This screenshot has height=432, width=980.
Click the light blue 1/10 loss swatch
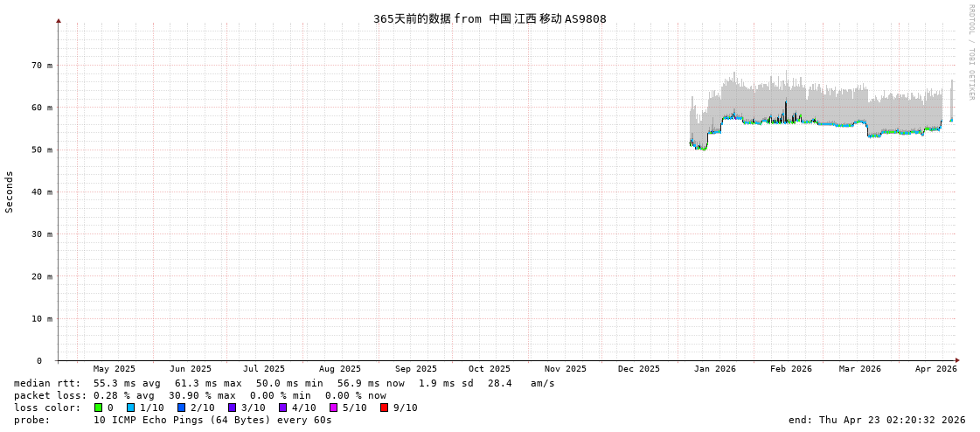click(x=130, y=408)
